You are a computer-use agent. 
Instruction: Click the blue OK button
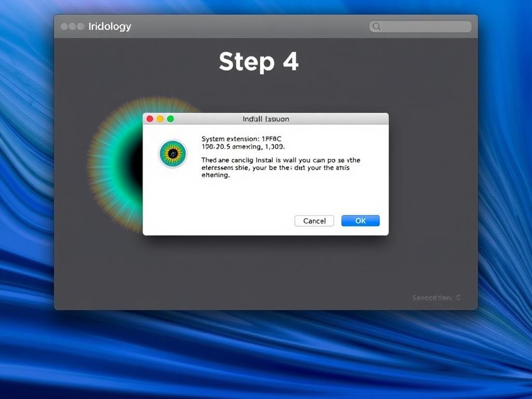[360, 221]
